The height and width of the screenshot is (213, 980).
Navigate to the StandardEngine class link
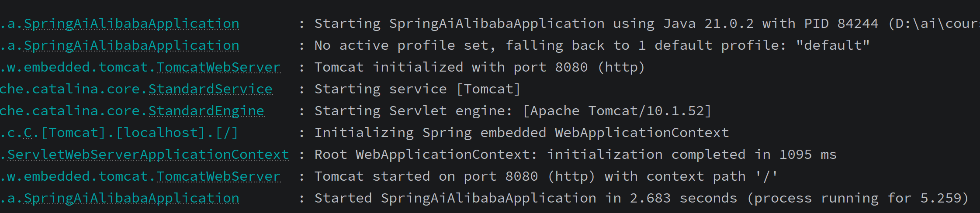pos(206,111)
